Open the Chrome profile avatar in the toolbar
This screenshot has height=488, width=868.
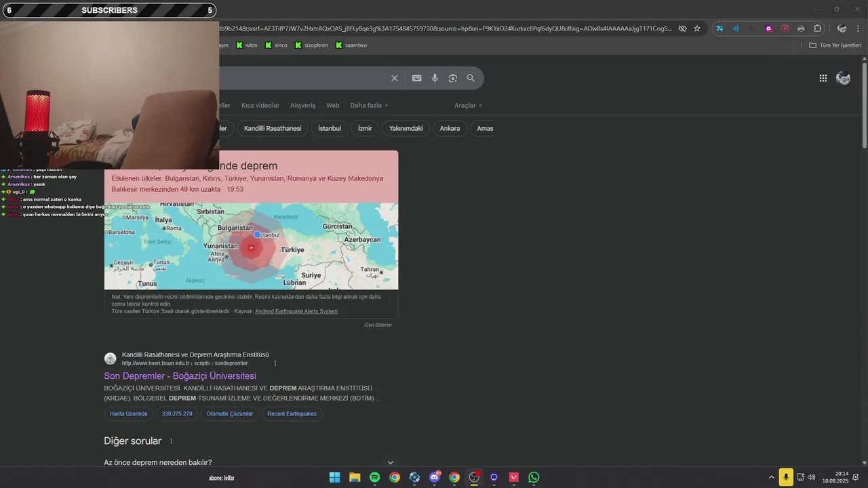click(x=842, y=28)
